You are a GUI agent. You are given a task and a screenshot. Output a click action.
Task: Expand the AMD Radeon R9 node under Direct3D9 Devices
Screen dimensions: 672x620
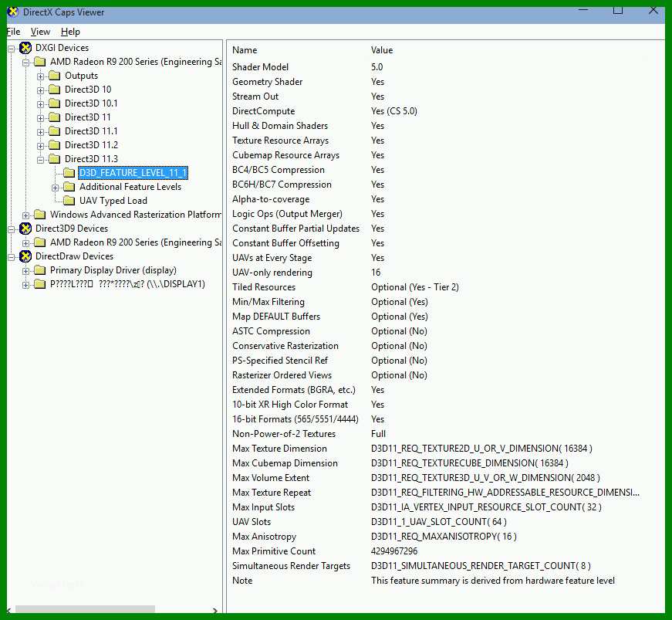point(25,243)
